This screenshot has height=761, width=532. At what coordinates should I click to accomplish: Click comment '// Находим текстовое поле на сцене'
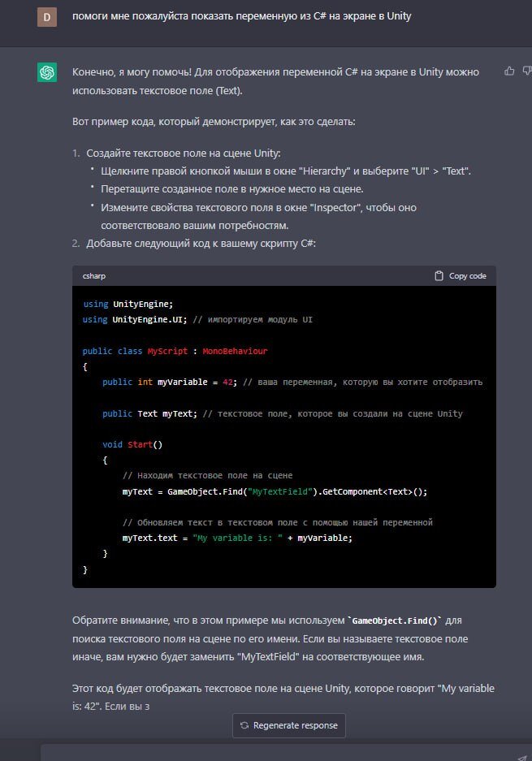click(x=208, y=475)
